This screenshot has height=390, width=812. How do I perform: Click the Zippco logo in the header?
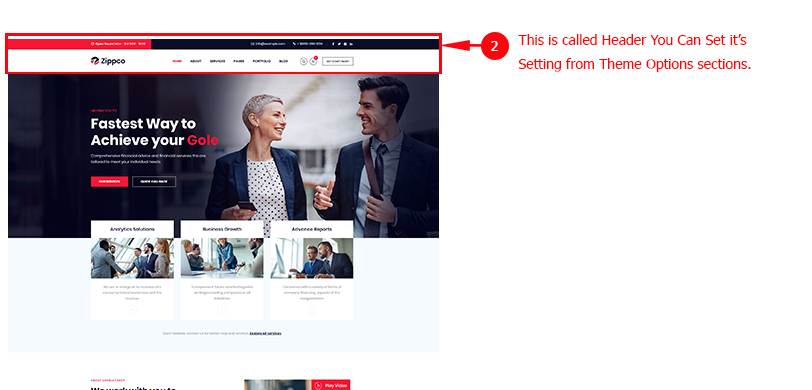tap(108, 61)
